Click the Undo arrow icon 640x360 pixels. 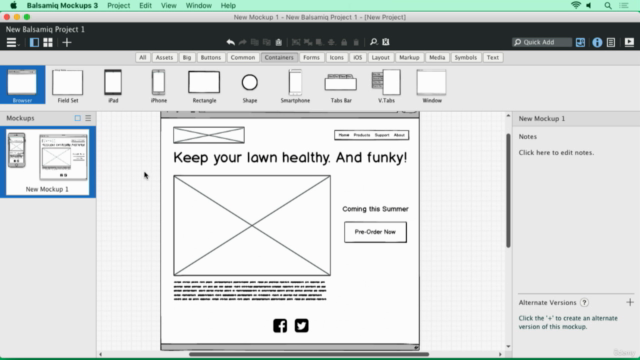click(x=231, y=42)
